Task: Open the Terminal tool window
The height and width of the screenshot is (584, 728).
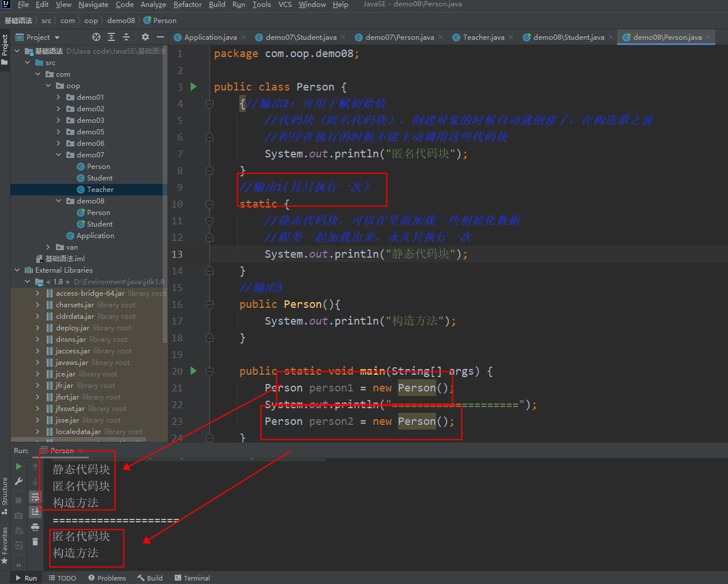Action: (x=192, y=578)
